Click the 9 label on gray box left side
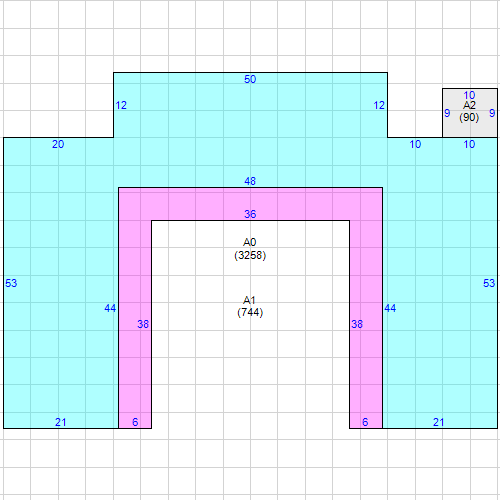Screen dimensions: 500x500 click(x=447, y=113)
